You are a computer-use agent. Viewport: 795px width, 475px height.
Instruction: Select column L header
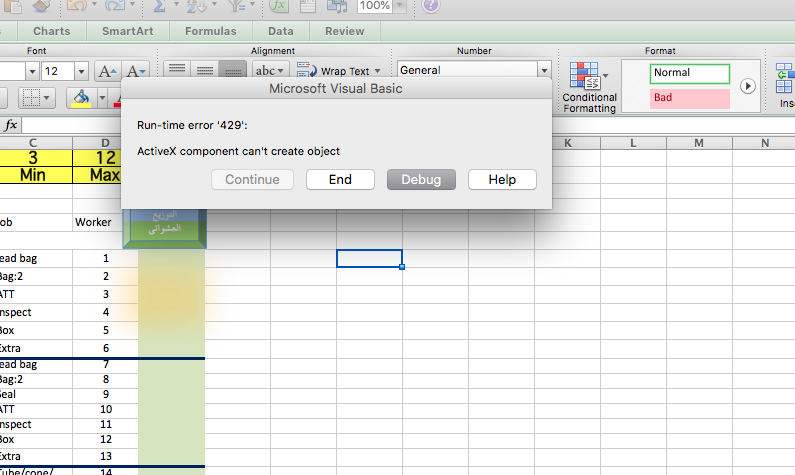click(633, 143)
